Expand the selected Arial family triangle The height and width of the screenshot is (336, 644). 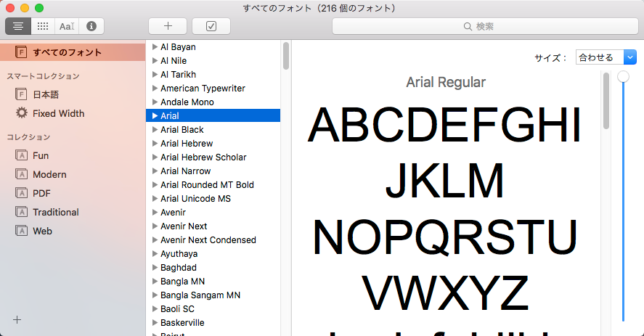(x=155, y=116)
